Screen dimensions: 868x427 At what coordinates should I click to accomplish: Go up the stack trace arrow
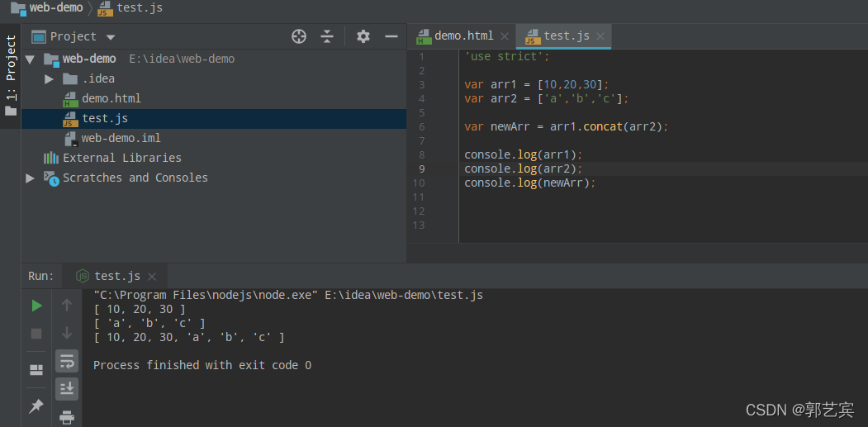(67, 305)
